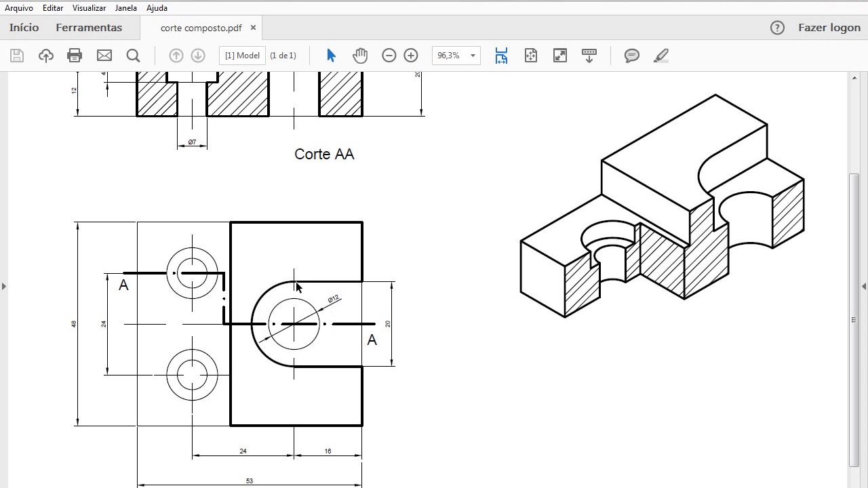Click the vertical scrollbar thumb
Viewport: 868px width, 488px height.
[x=854, y=320]
